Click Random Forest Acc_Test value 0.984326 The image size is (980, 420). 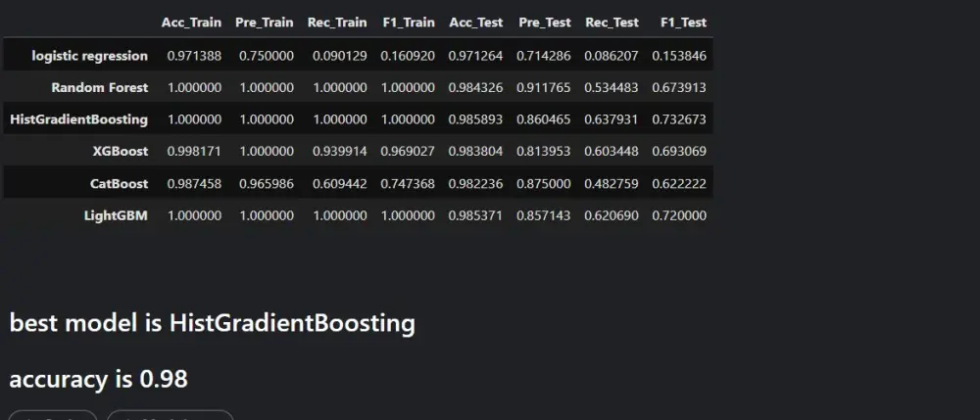(475, 88)
